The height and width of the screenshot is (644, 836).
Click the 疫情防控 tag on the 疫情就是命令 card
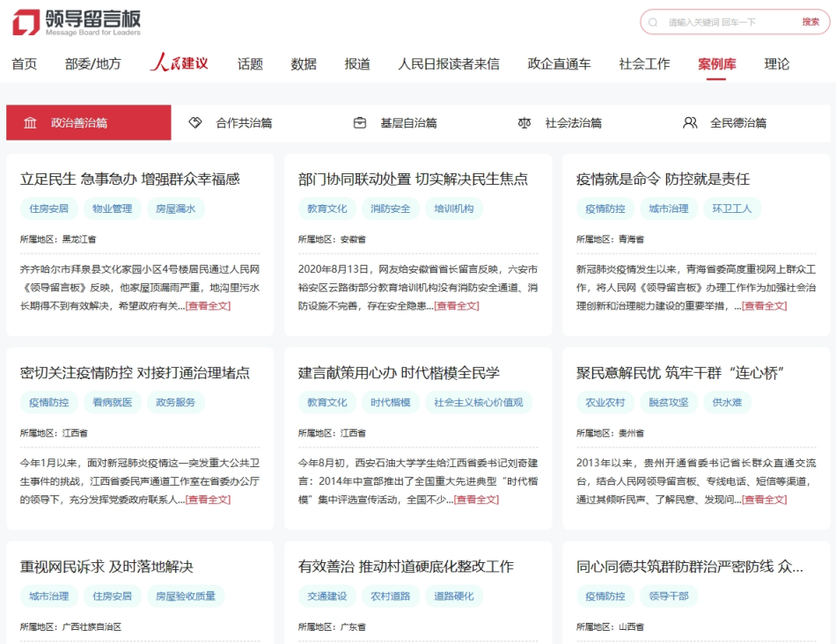pyautogui.click(x=607, y=209)
